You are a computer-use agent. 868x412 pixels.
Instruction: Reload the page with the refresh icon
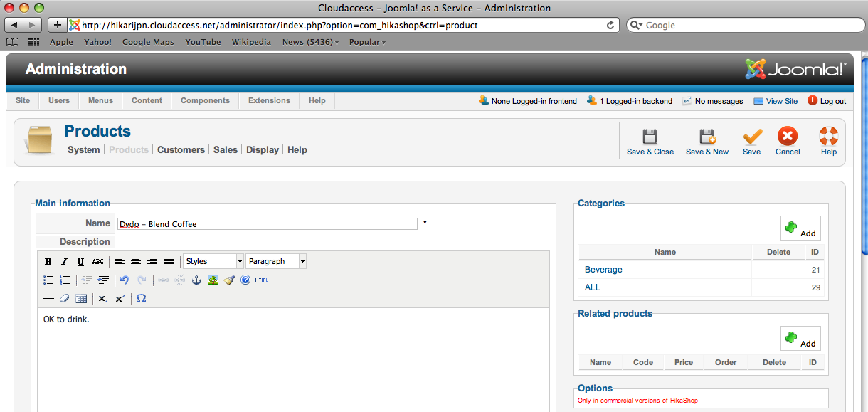click(x=610, y=25)
